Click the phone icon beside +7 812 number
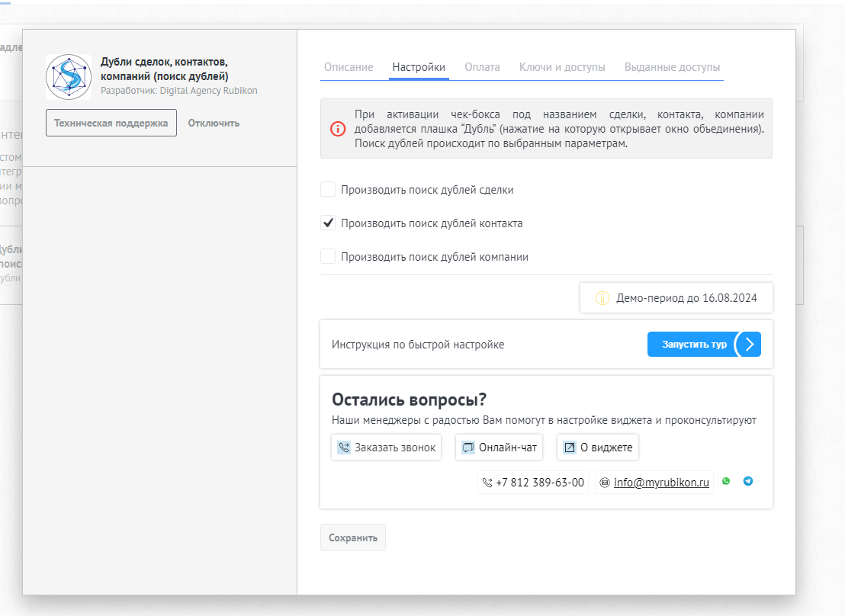Image resolution: width=845 pixels, height=616 pixels. (487, 483)
